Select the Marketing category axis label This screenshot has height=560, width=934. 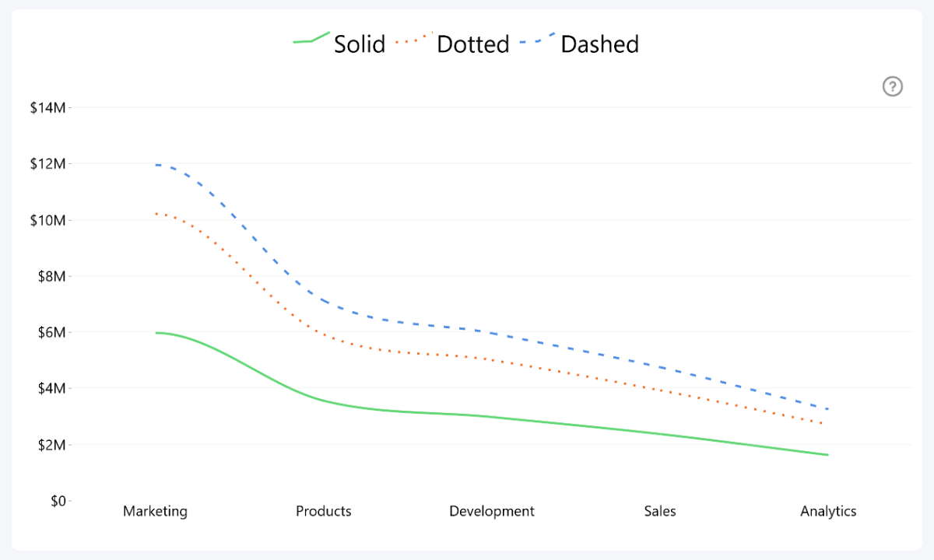156,511
